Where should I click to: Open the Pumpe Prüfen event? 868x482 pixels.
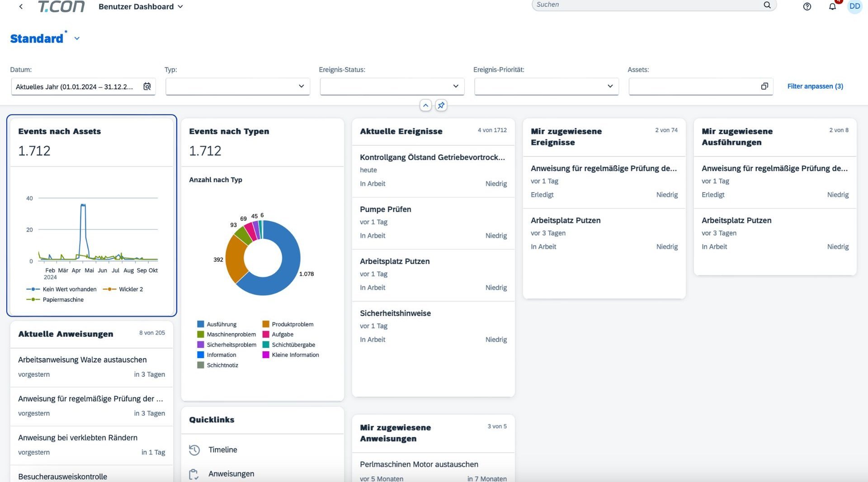click(434, 223)
